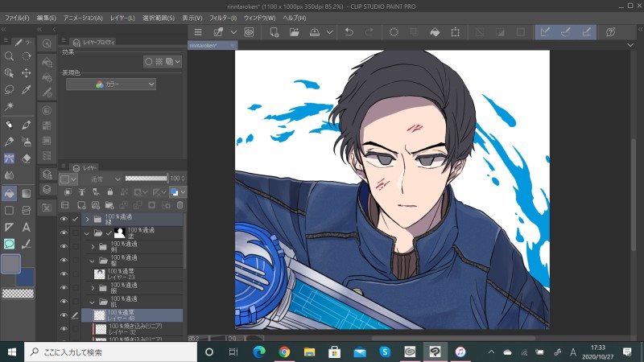This screenshot has height=362, width=644.
Task: Pick the Eraser tool
Action: tap(27, 158)
